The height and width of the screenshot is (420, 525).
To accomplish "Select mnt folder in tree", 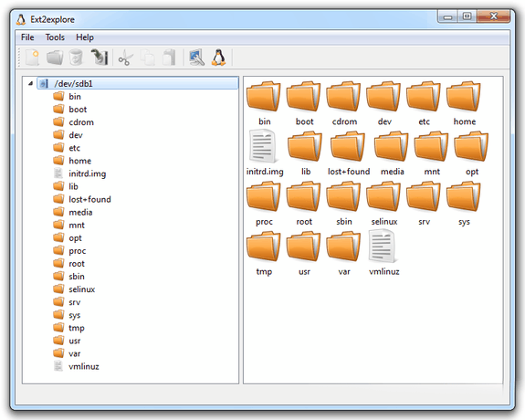I will 69,226.
